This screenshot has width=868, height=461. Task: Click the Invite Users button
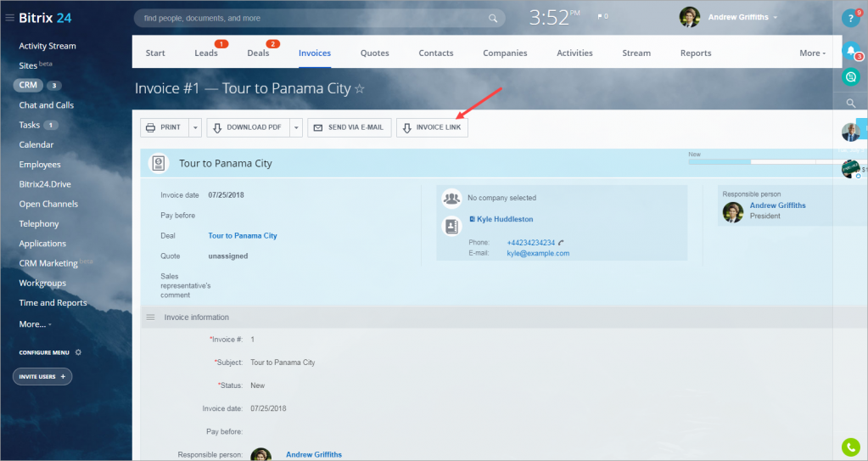[x=42, y=377]
